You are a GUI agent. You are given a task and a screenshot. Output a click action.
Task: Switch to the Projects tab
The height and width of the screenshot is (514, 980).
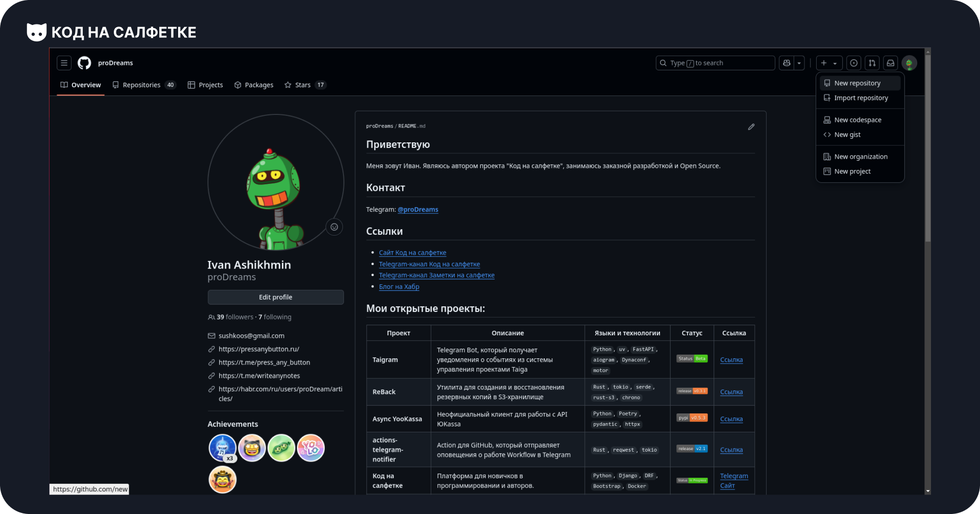[x=205, y=85]
